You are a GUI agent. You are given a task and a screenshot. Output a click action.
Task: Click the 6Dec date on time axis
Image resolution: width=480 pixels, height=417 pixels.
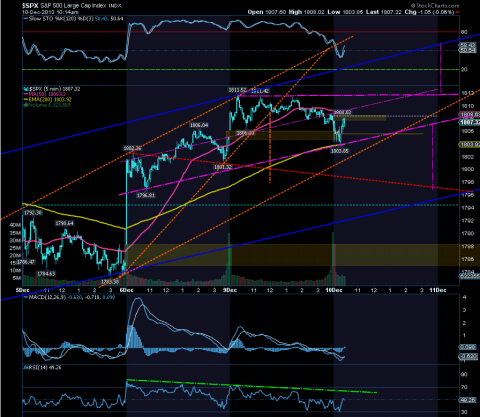coord(127,290)
